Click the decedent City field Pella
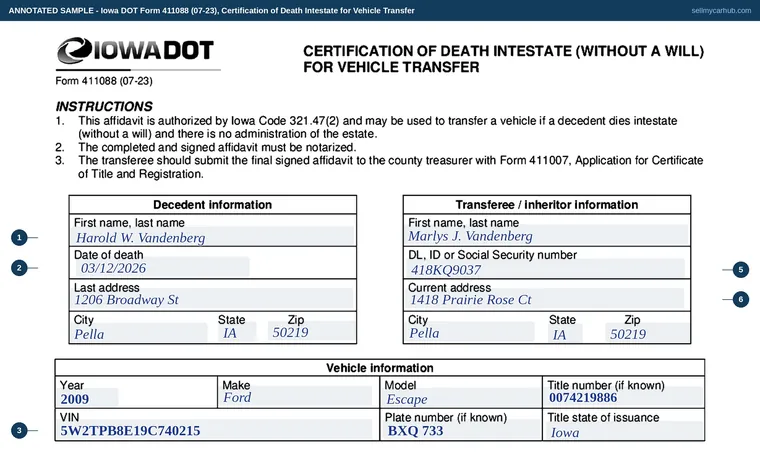The width and height of the screenshot is (760, 456). coord(140,333)
